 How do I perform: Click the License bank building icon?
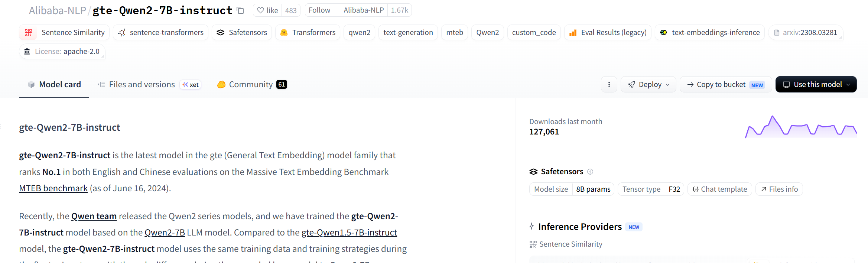coord(27,51)
